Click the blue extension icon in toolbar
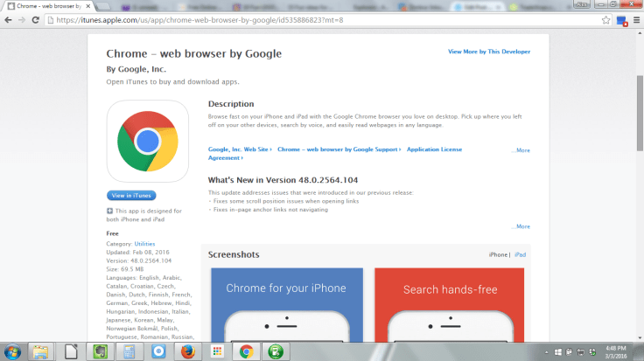 click(622, 21)
